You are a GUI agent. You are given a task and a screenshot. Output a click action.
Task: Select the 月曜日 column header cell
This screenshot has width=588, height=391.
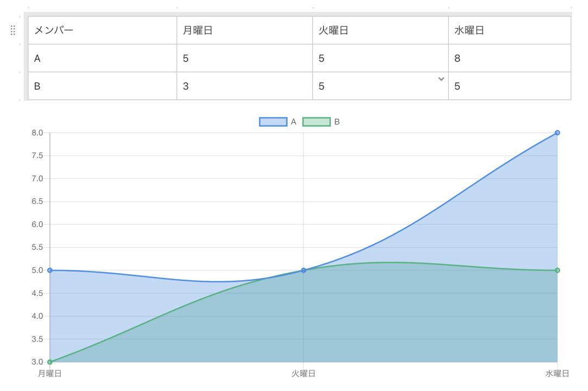pyautogui.click(x=244, y=30)
